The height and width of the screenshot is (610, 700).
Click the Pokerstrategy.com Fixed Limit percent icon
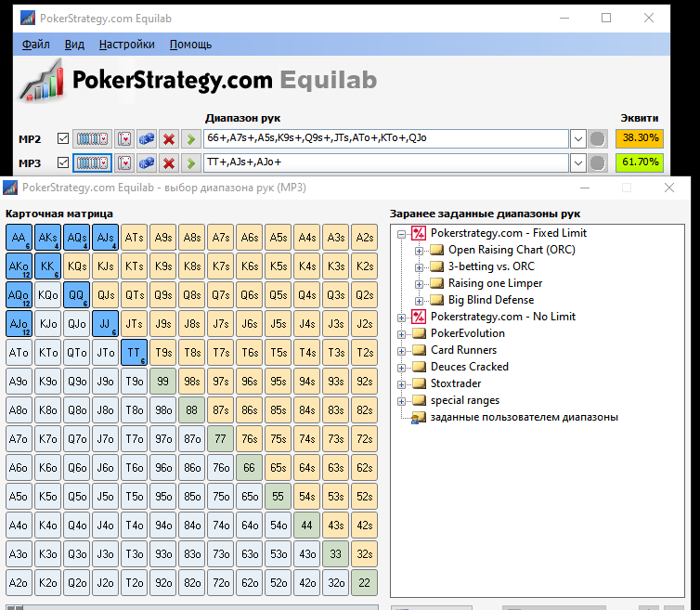pos(419,233)
